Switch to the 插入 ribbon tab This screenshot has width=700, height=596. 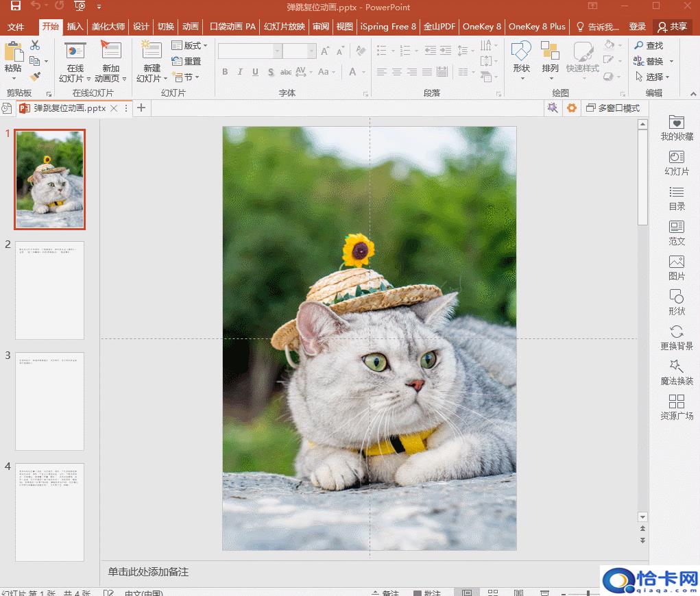pos(75,27)
